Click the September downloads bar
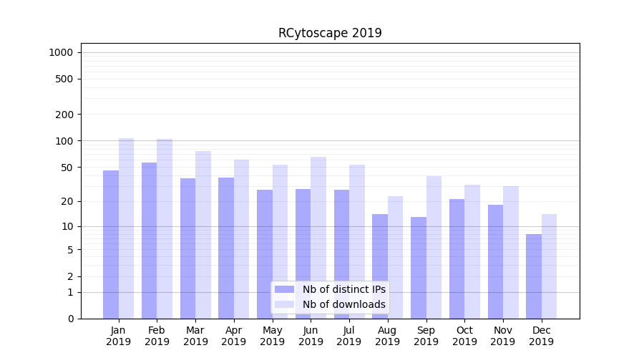The width and height of the screenshot is (644, 358). (x=434, y=247)
